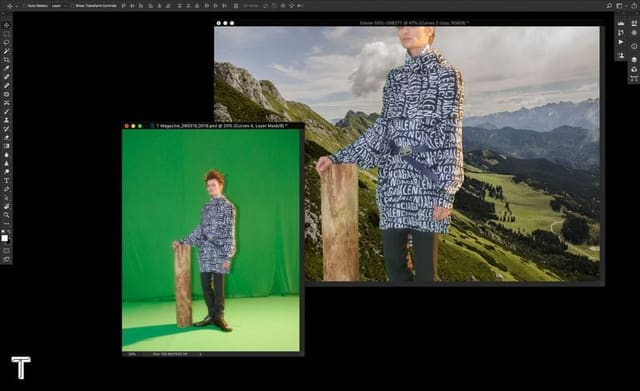The image size is (640, 391).
Task: Select the Hand tool
Action: coord(7,206)
